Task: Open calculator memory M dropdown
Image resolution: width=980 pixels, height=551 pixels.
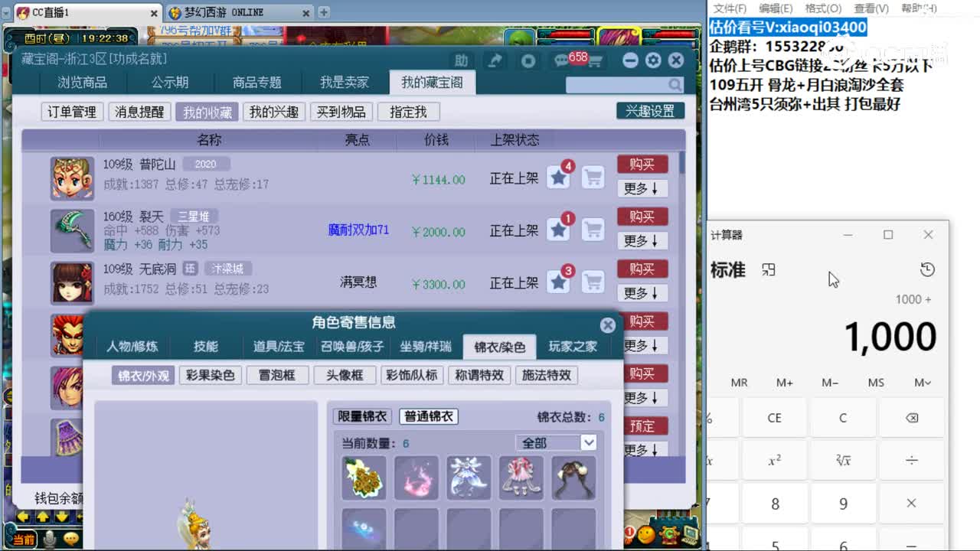Action: click(x=923, y=383)
